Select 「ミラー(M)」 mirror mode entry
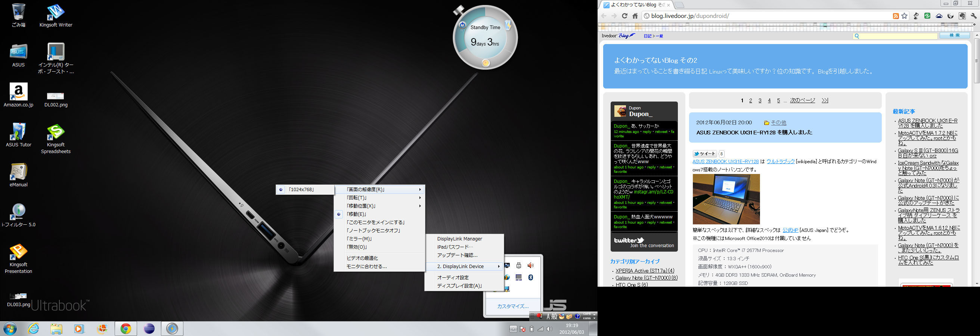Screen dimensions: 980x336 (x=379, y=239)
